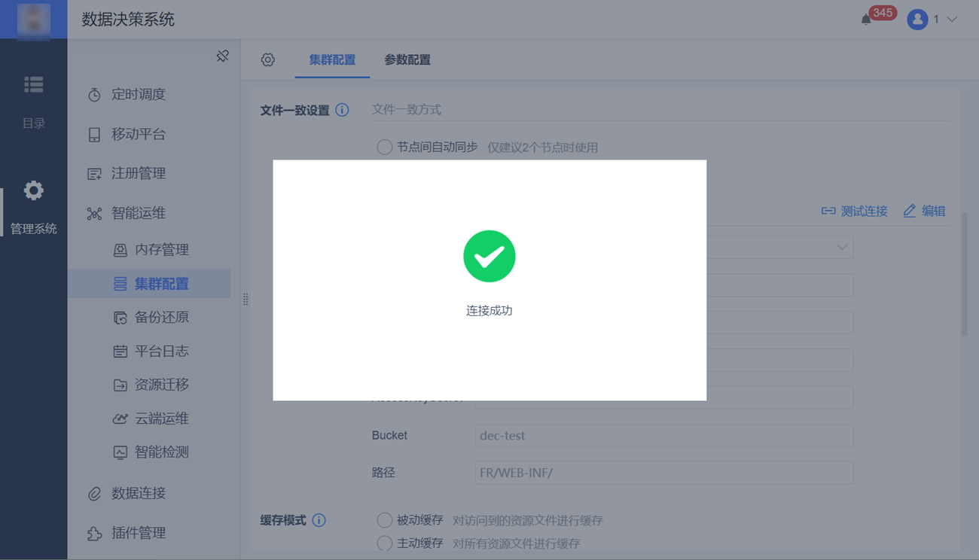The height and width of the screenshot is (560, 979).
Task: Click the 测试连接 link
Action: pos(854,211)
